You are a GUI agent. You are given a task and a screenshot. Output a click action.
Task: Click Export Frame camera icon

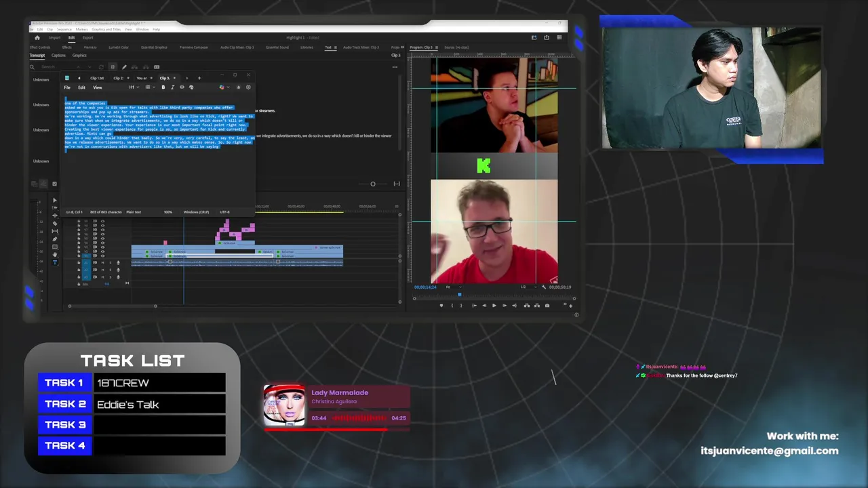547,306
